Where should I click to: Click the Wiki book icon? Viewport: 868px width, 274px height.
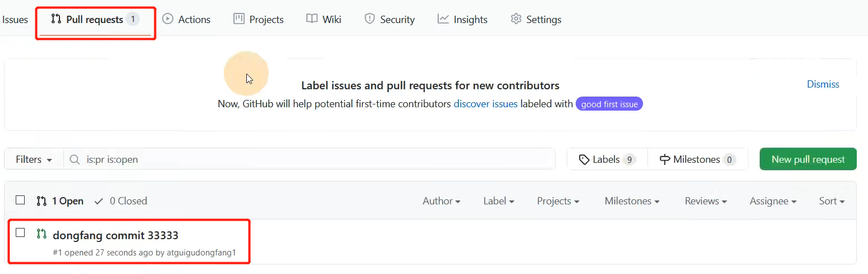(x=312, y=19)
